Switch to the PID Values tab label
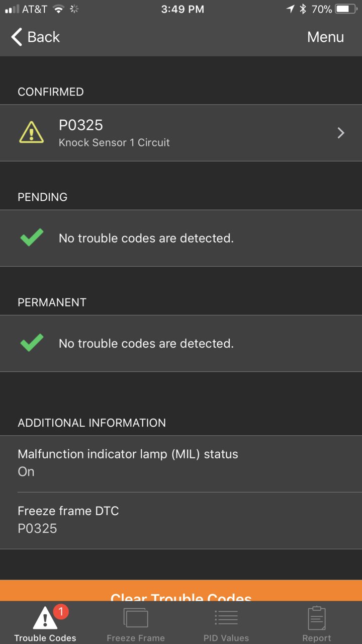Image resolution: width=362 pixels, height=644 pixels. (x=226, y=638)
